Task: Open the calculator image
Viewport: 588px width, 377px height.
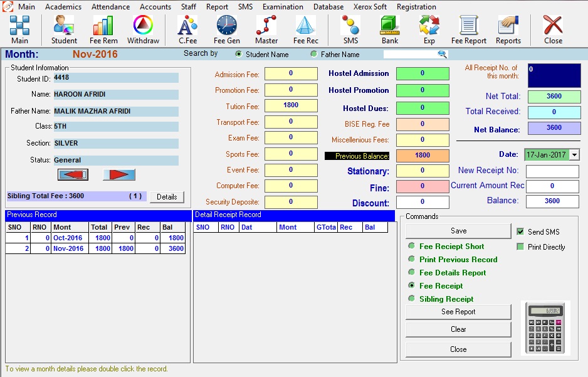Action: [546, 328]
